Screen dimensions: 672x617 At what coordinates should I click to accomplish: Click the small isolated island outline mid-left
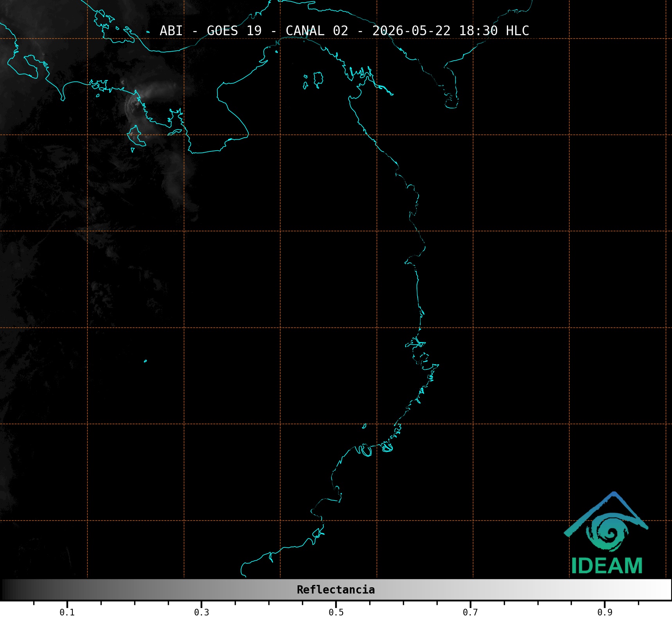point(146,361)
